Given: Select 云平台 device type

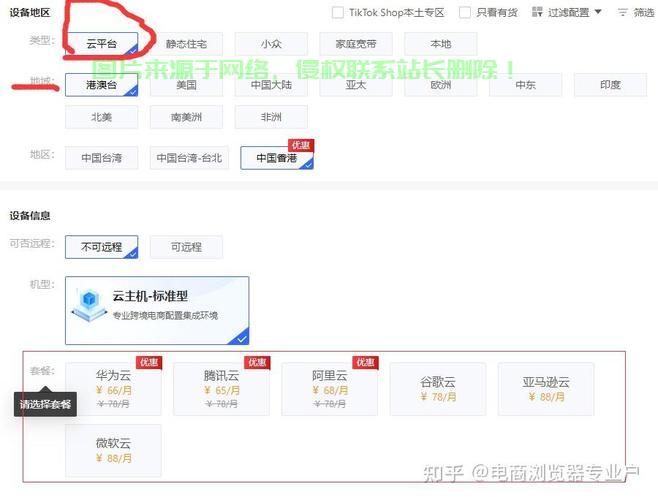Looking at the screenshot, I should pos(102,44).
